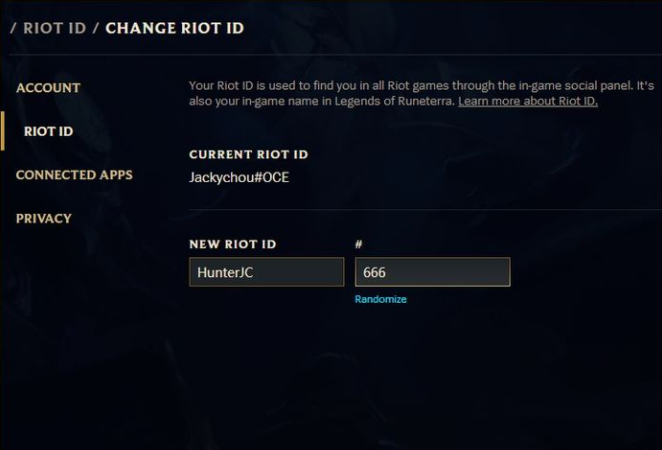Image resolution: width=662 pixels, height=450 pixels.
Task: Go to CONNECTED APPS settings
Action: pyautogui.click(x=74, y=175)
